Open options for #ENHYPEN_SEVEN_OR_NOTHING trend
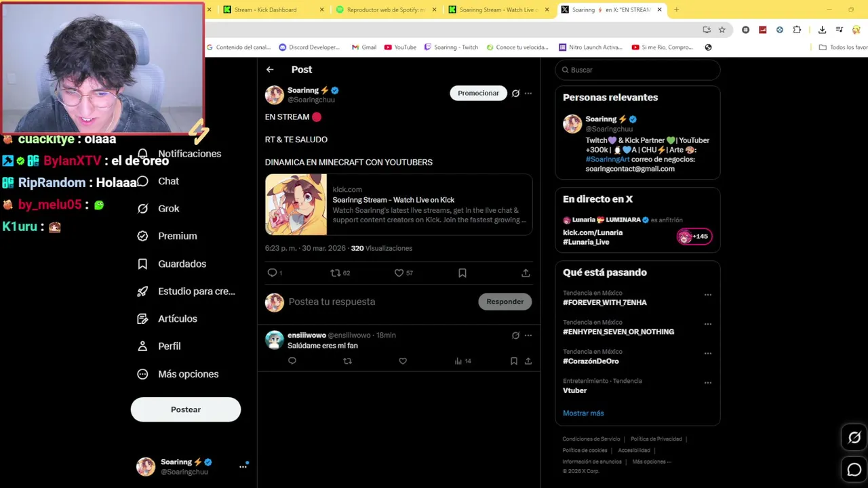868x488 pixels. 708,324
